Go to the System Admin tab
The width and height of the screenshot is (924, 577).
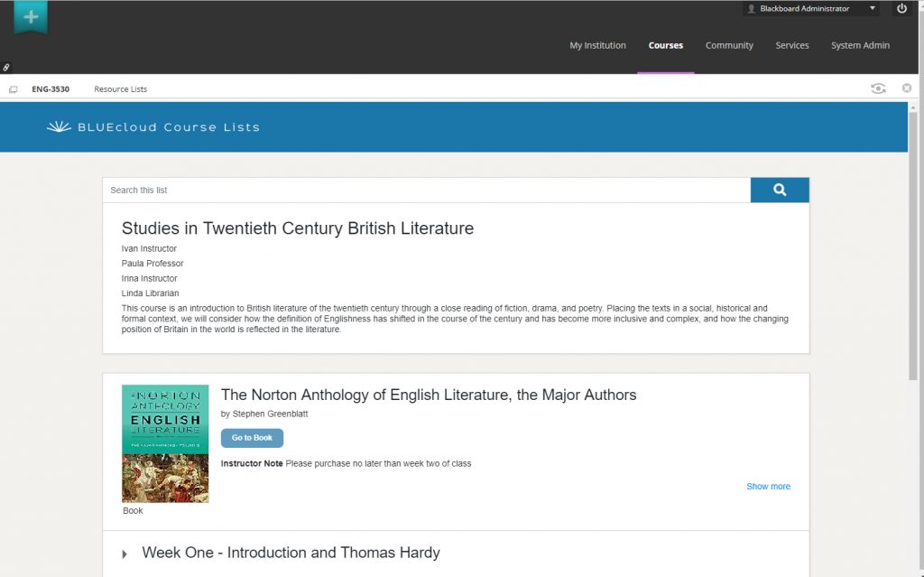[x=860, y=46]
